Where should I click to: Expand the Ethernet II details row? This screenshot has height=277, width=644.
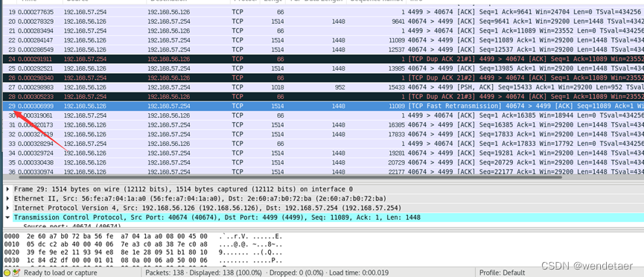tap(8, 199)
